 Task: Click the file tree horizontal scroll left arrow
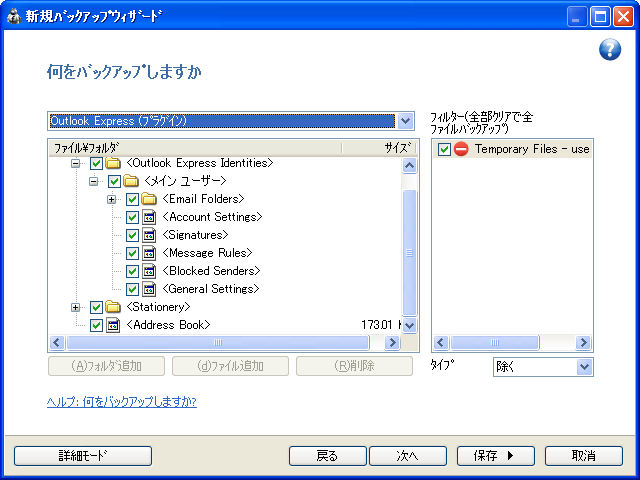[57, 342]
